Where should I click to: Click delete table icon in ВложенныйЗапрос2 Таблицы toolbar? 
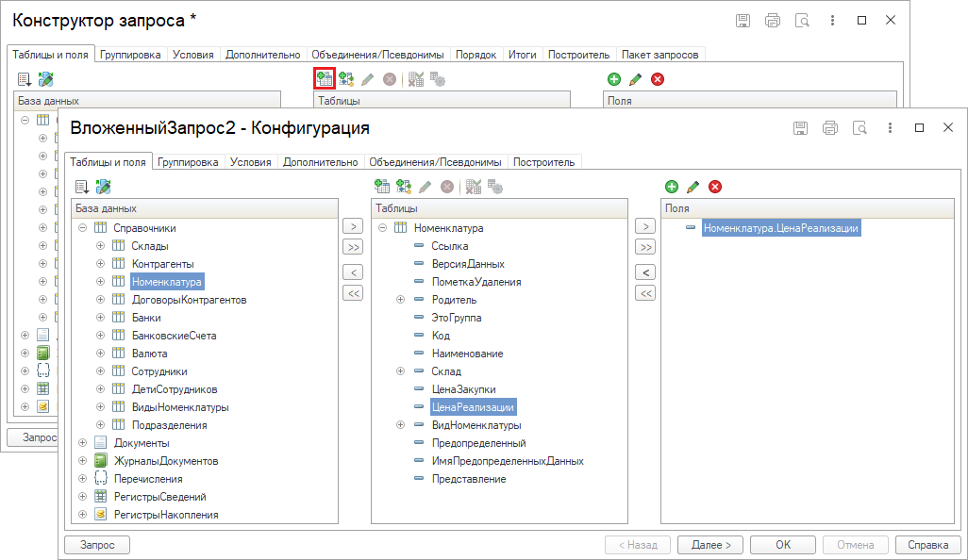point(447,187)
